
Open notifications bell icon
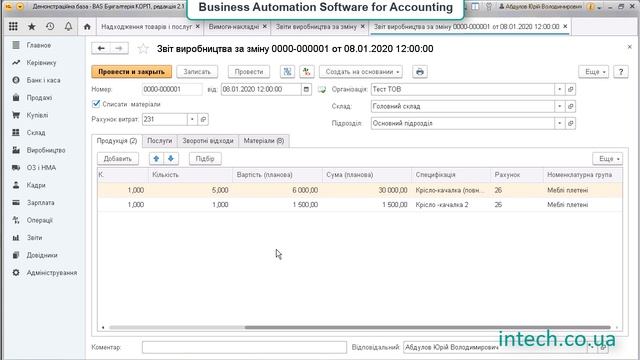coord(68,27)
